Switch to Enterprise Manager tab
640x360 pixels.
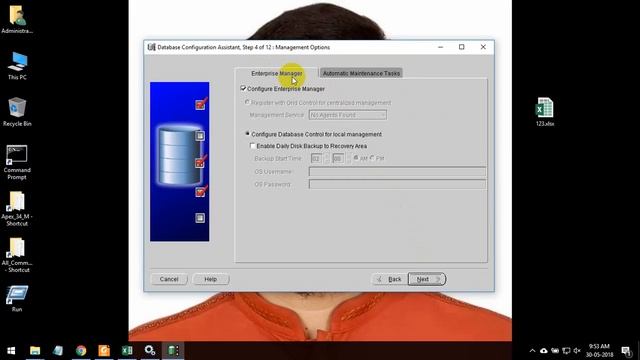(277, 73)
